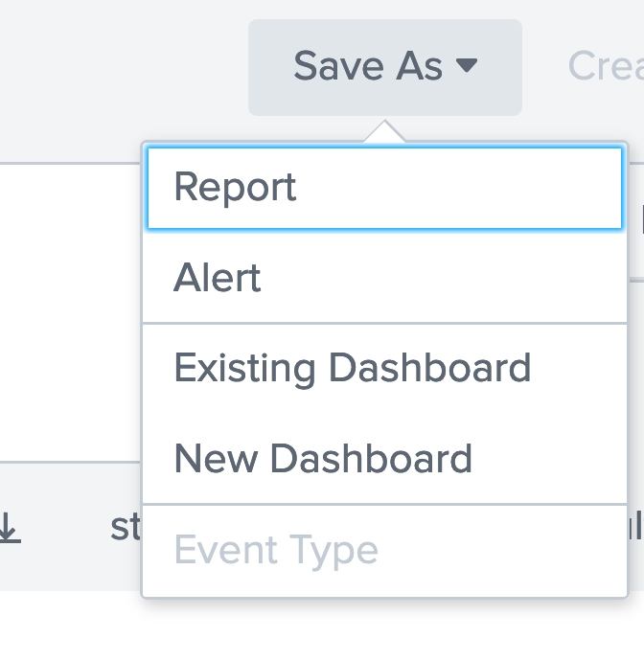Click the partially visible Create button
644x661 pixels.
tap(606, 66)
